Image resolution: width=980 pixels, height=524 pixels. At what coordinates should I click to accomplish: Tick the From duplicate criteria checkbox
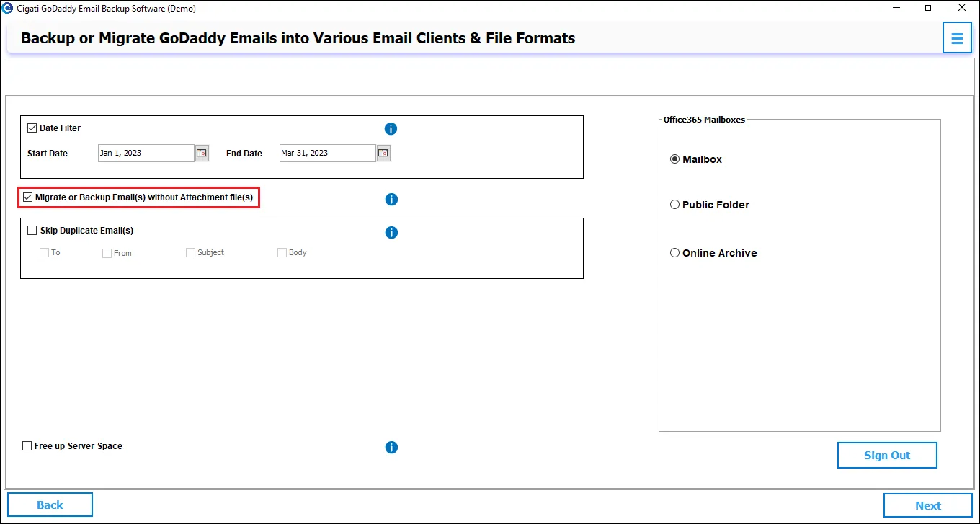107,254
